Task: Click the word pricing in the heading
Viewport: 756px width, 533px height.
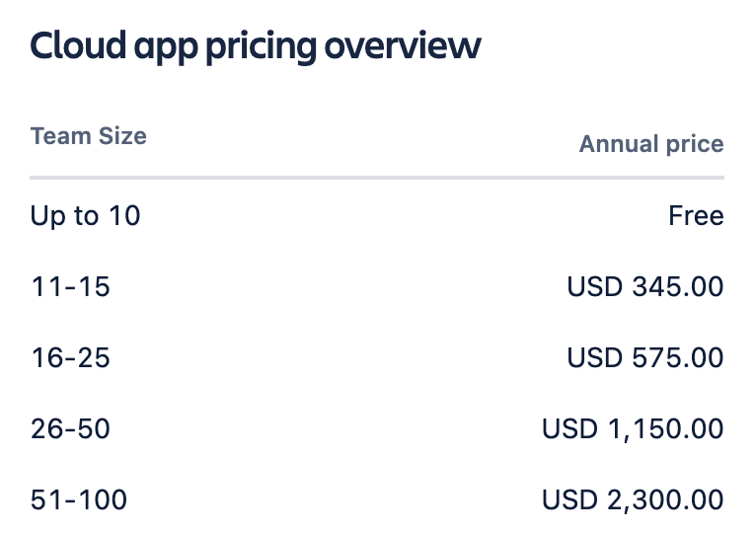Action: click(x=262, y=48)
